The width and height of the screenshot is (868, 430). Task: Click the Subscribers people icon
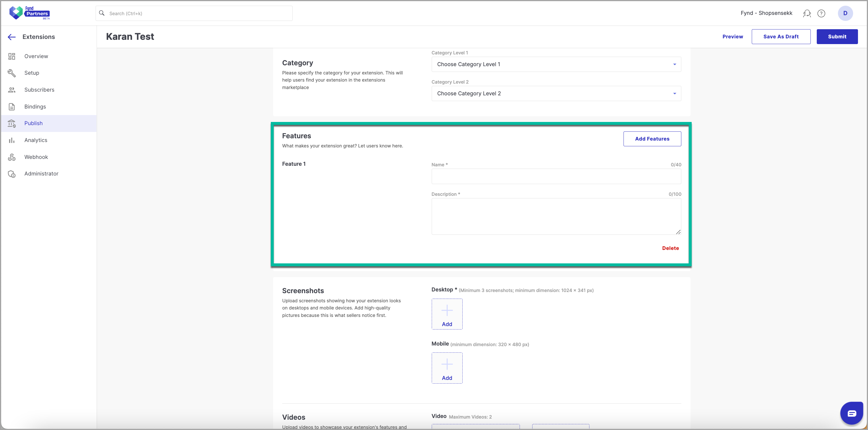pyautogui.click(x=12, y=90)
